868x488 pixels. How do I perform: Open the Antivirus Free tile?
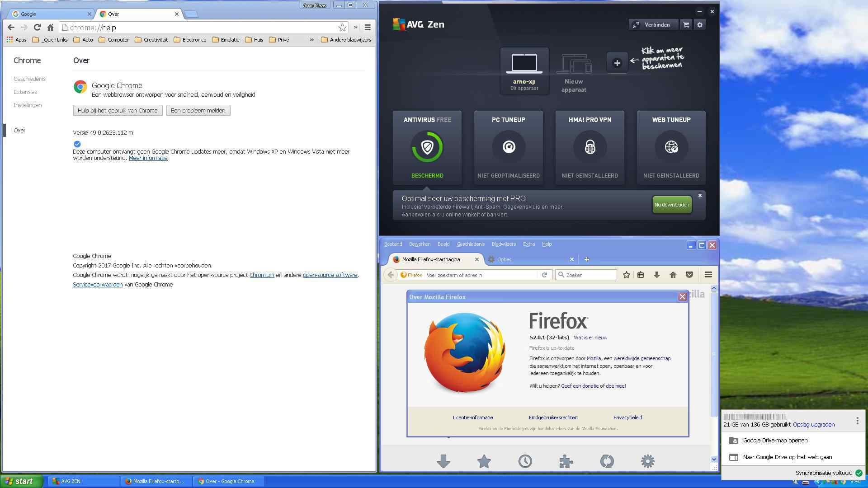427,147
